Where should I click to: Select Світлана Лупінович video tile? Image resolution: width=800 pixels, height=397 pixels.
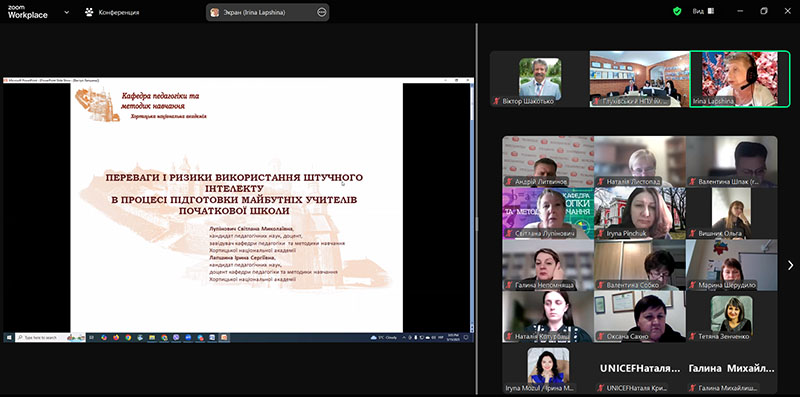click(x=548, y=213)
